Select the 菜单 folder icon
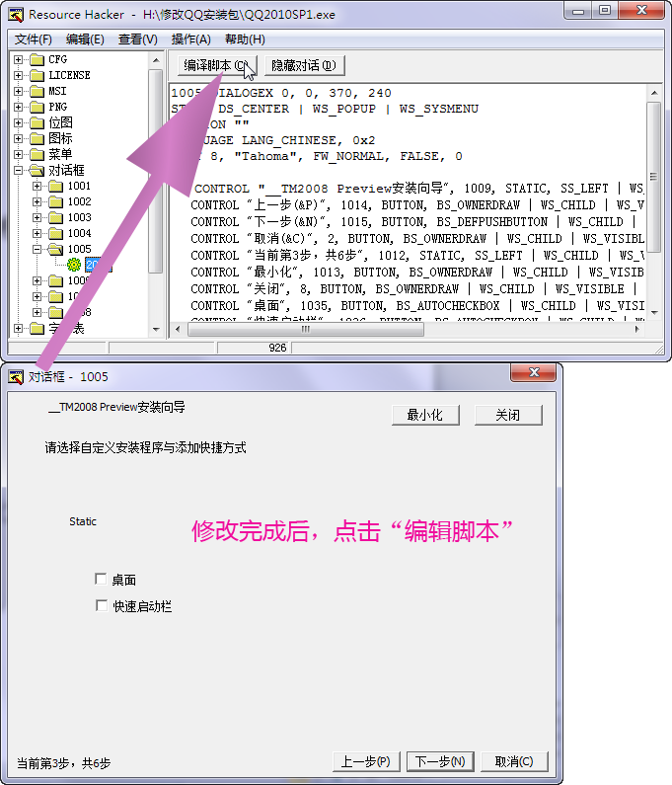Screen dimensions: 672x785 (37, 154)
